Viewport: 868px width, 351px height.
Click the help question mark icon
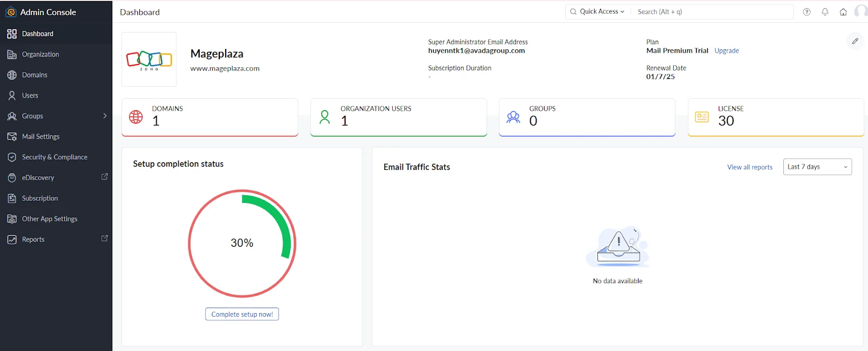(807, 12)
